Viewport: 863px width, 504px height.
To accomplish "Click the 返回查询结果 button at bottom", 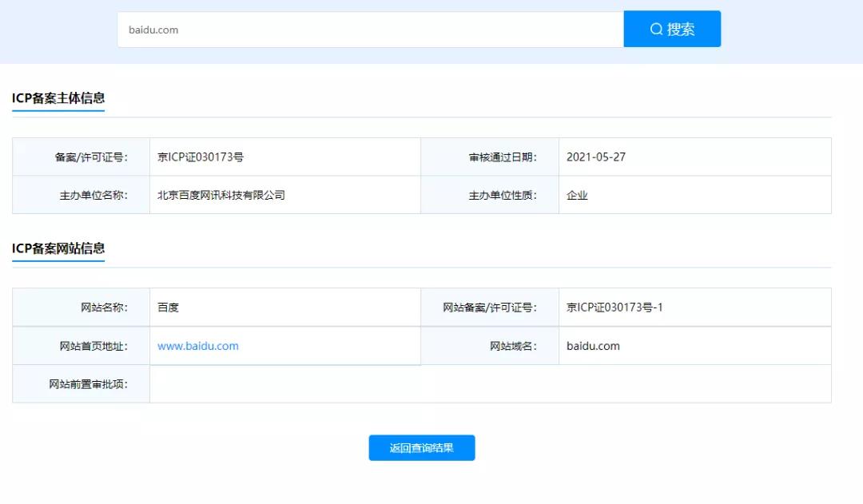I will (x=421, y=447).
